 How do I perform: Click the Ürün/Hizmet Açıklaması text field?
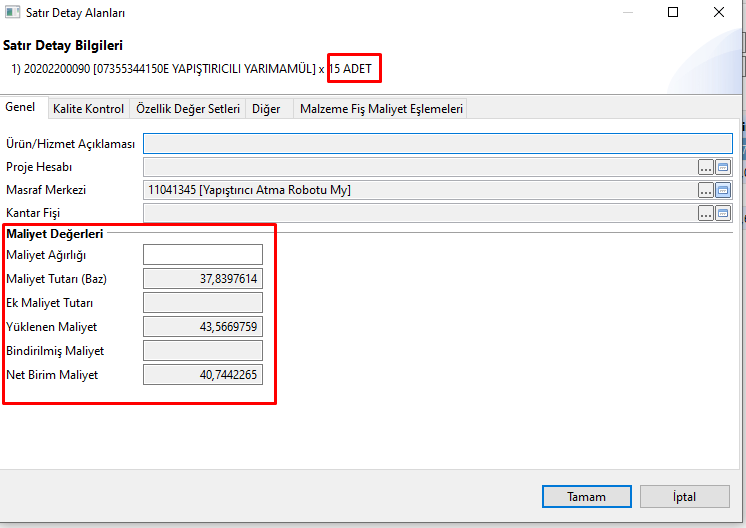(x=437, y=144)
